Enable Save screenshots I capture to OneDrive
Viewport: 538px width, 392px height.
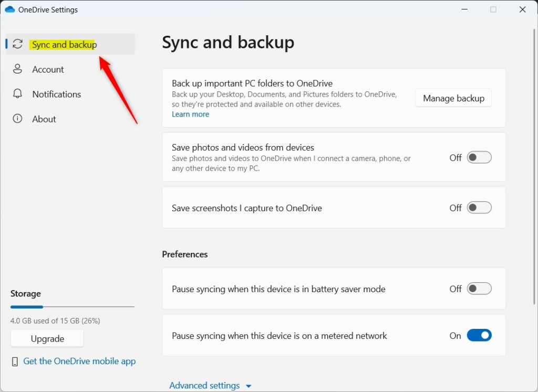(479, 208)
